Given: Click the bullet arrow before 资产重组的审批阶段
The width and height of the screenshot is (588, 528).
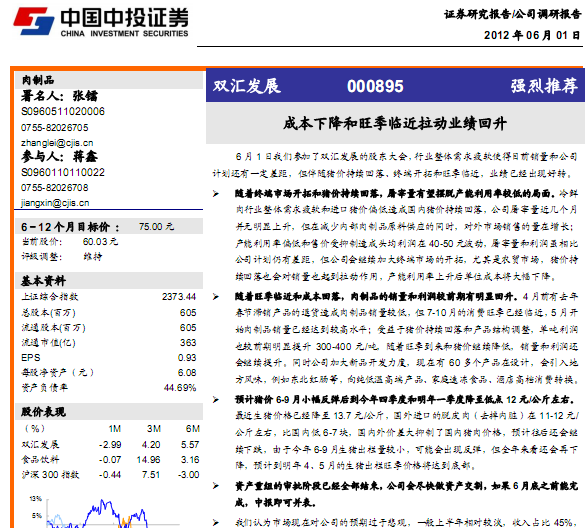Looking at the screenshot, I should coord(216,486).
